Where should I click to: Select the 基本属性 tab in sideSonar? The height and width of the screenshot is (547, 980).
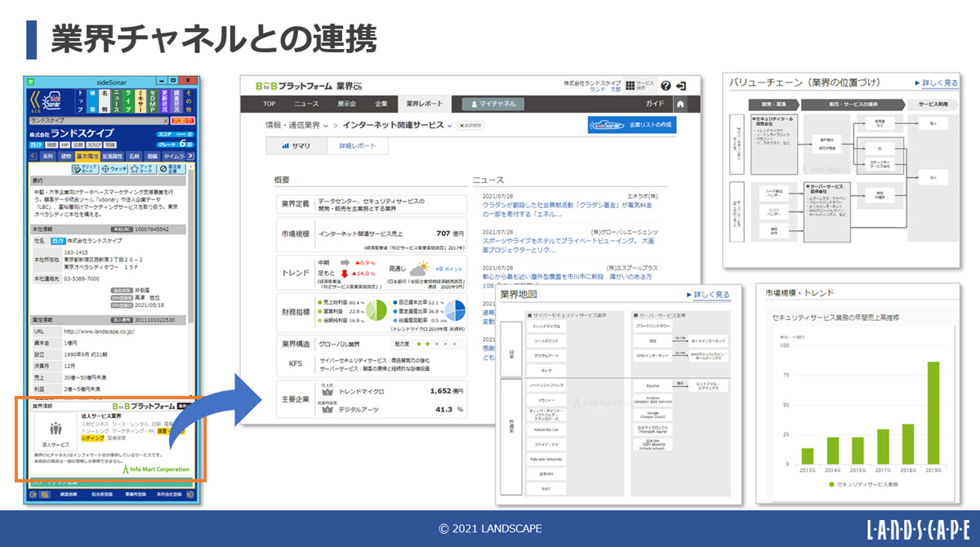tap(87, 157)
